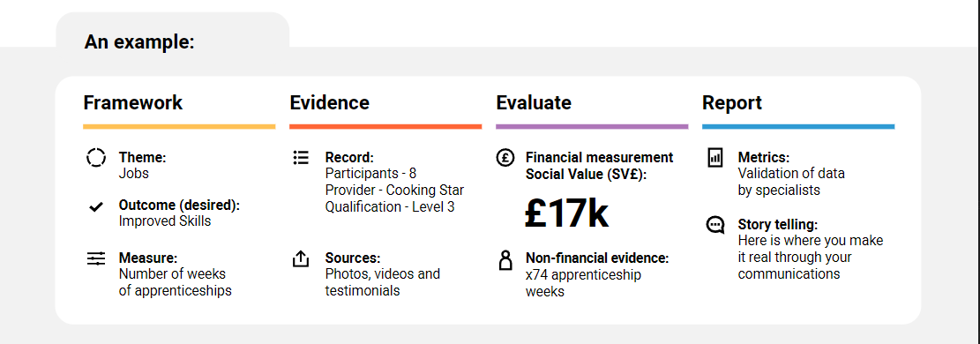980x344 pixels.
Task: Select the Evaluate column heading
Action: (534, 102)
